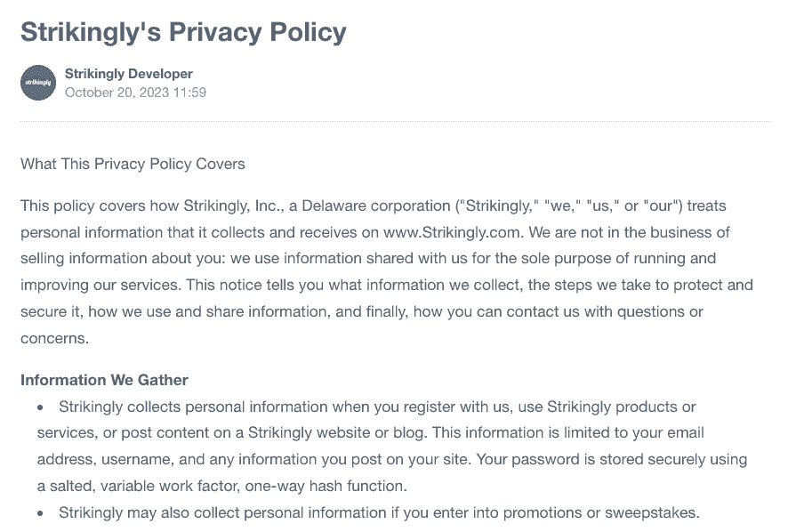Screen dimensions: 788x532
Task: Click the words Delaware corporation in paragraph
Action: [376, 206]
